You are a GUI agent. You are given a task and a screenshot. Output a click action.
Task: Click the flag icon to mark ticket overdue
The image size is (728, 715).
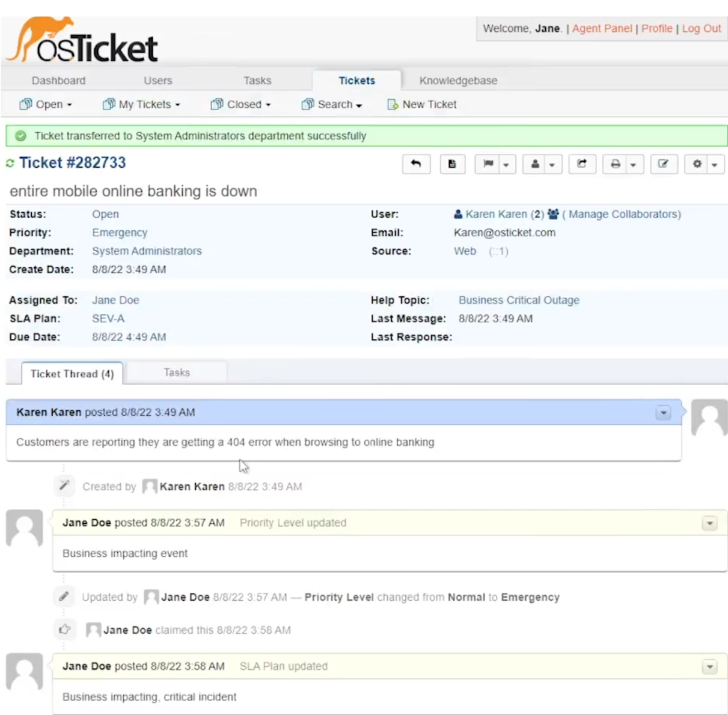(x=488, y=163)
